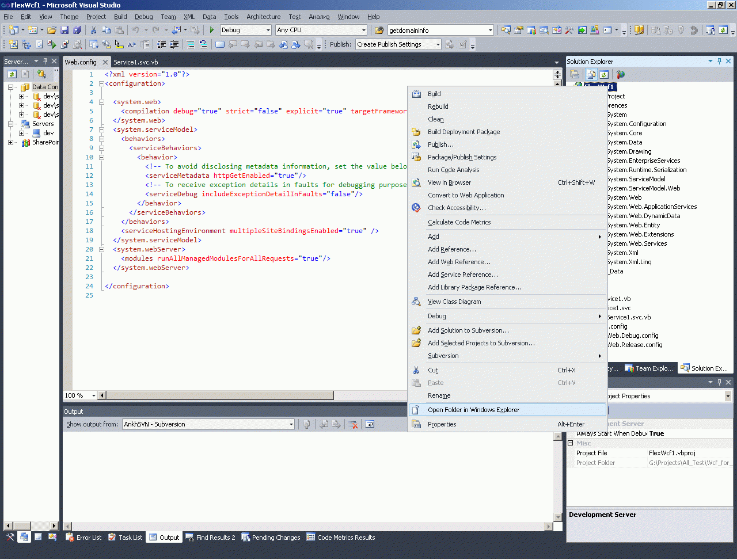
Task: Click the Open File folder icon
Action: click(x=52, y=30)
